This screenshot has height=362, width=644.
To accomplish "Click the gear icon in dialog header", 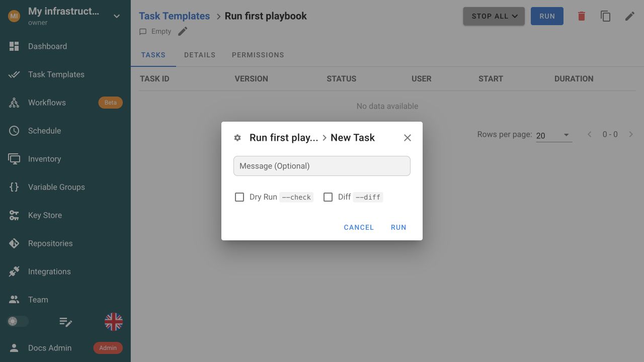I will click(x=237, y=138).
